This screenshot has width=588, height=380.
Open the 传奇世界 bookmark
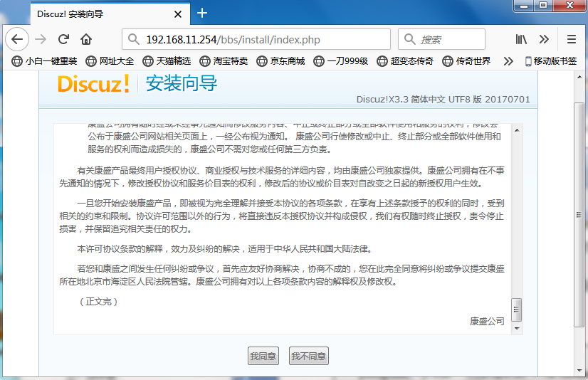pyautogui.click(x=466, y=61)
